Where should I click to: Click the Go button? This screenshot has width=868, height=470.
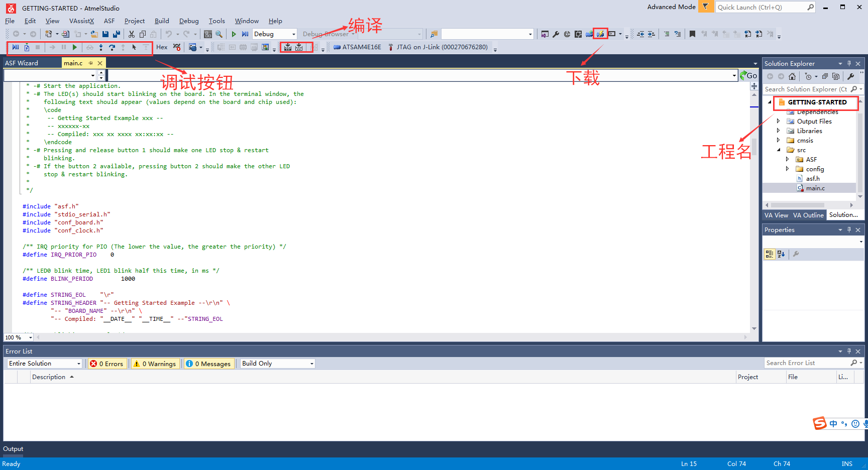point(748,76)
